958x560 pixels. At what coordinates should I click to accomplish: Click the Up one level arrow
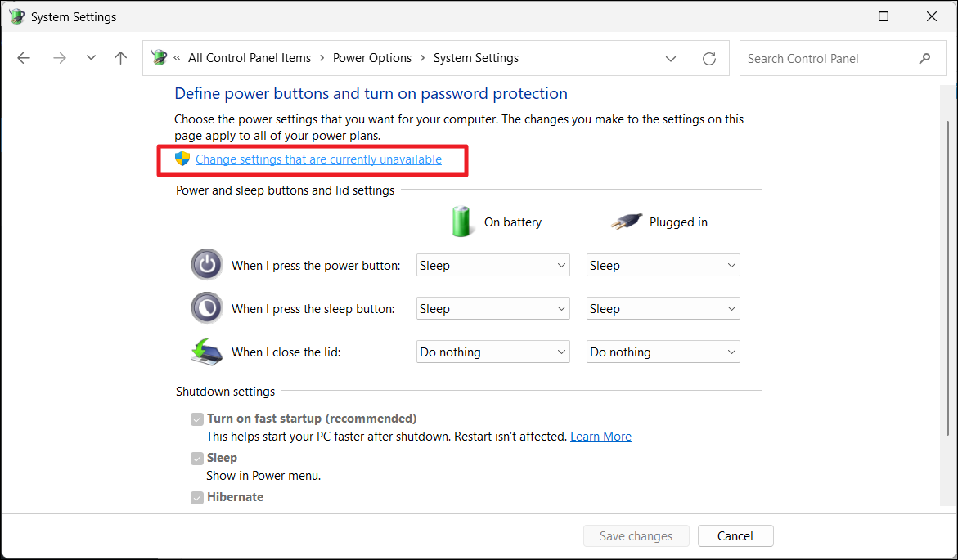pos(121,58)
